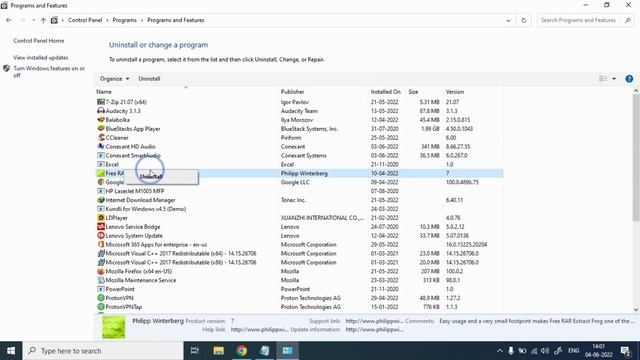
Task: Select the PowerPoint program row
Action: 300,289
